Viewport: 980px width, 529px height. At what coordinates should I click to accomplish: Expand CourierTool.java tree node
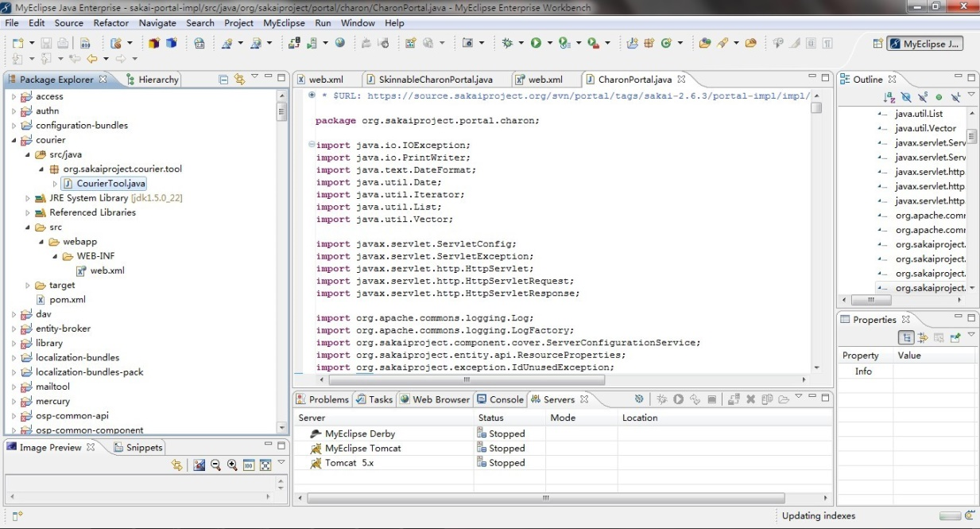point(55,184)
